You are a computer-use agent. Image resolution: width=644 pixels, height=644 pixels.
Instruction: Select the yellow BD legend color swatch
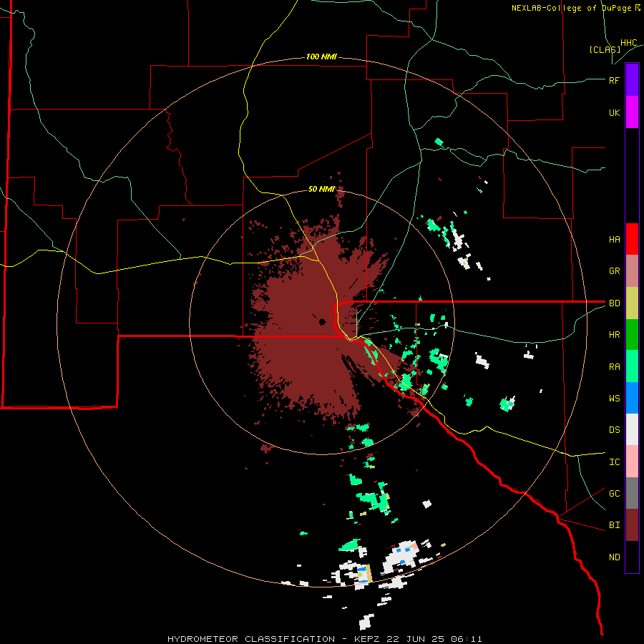[x=632, y=303]
